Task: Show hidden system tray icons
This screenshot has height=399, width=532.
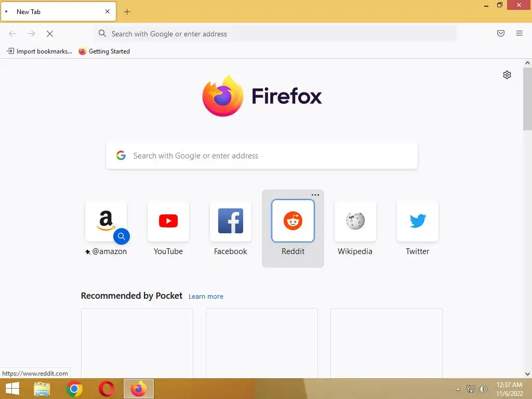Action: pos(458,389)
